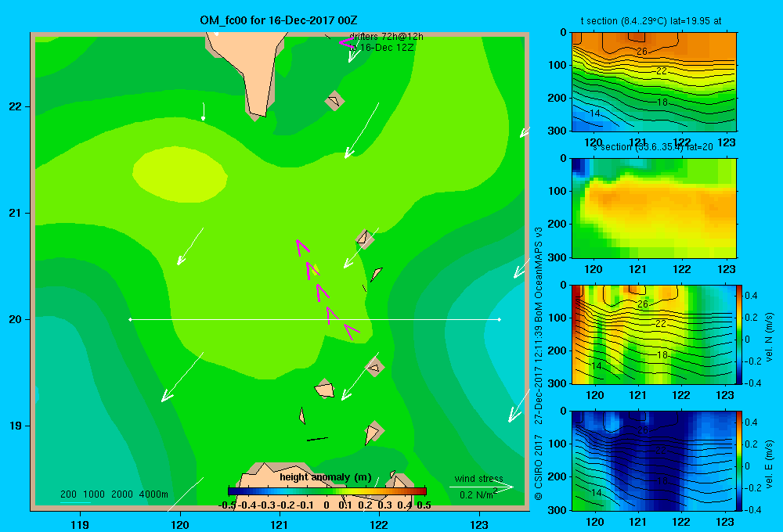783x532 pixels.
Task: Click the 0.4 tick on vel. N color bar
Action: (751, 296)
